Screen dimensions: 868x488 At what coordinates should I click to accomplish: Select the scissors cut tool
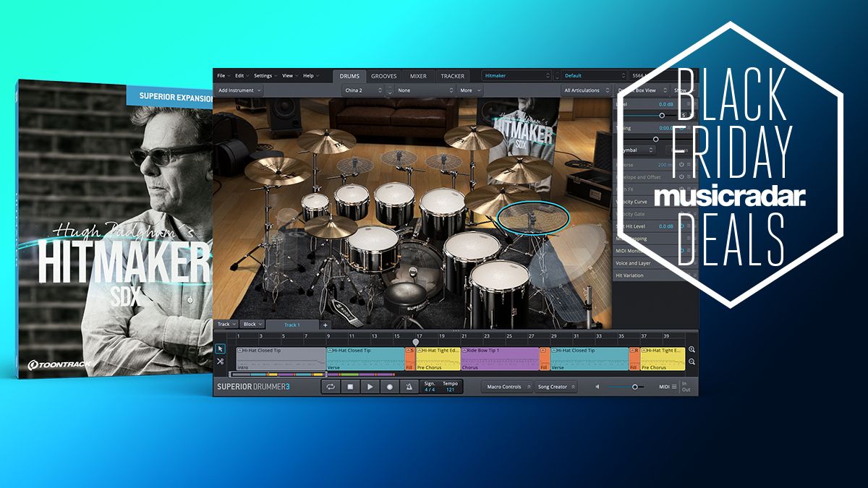221,361
